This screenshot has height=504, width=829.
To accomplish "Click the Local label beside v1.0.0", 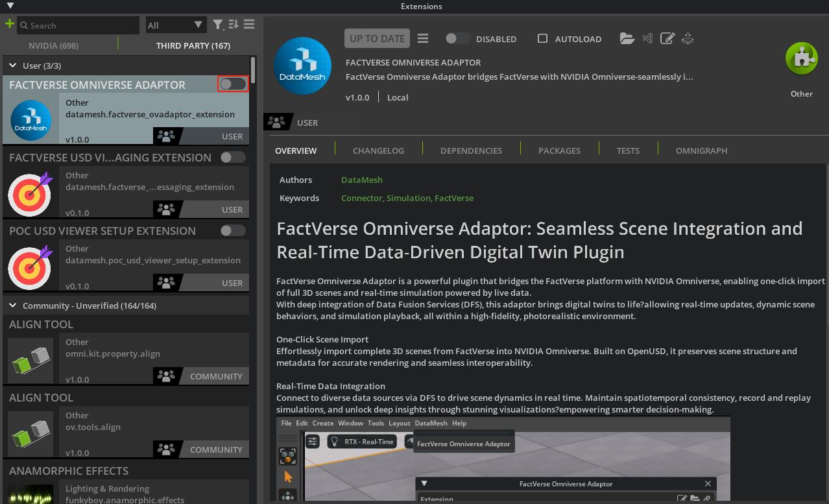I will click(398, 97).
